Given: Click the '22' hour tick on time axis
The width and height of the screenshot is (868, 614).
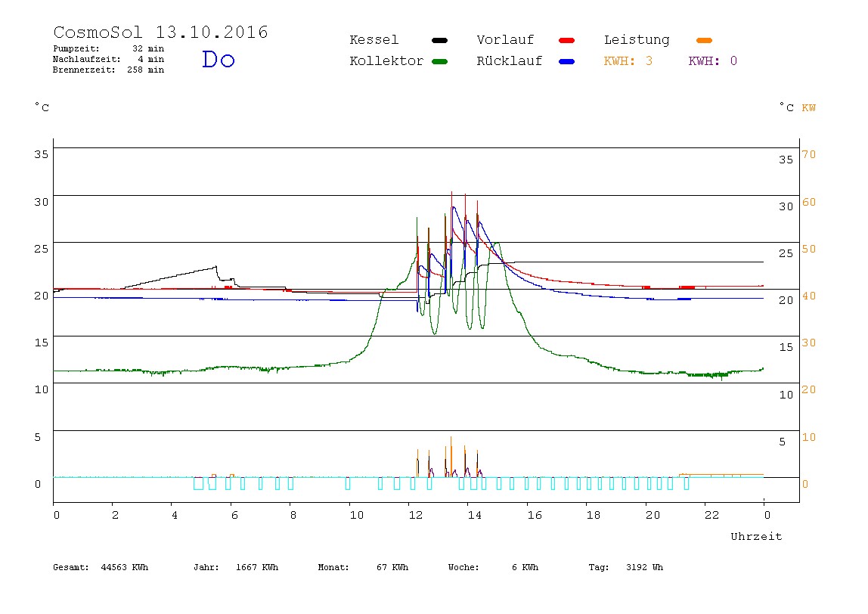Looking at the screenshot, I should click(711, 515).
